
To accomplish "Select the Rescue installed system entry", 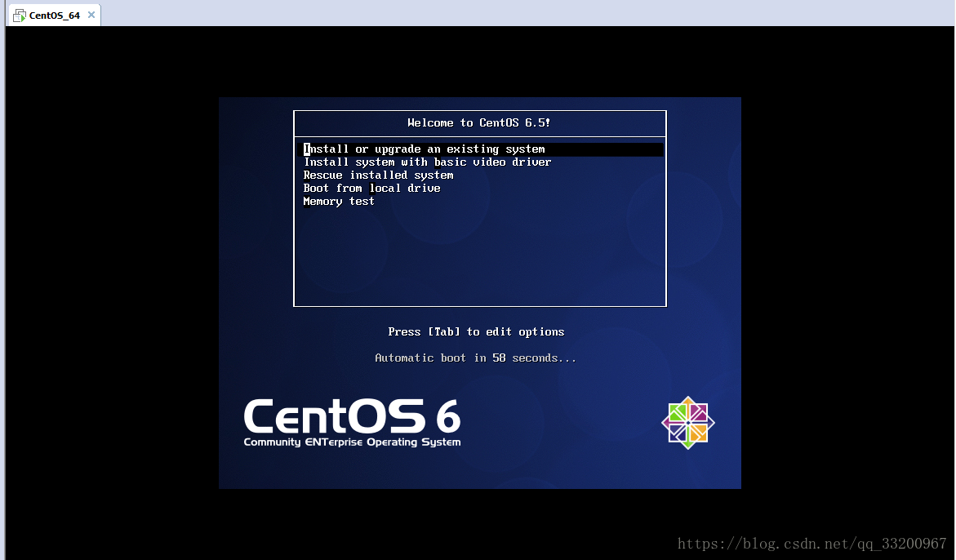I will point(378,176).
